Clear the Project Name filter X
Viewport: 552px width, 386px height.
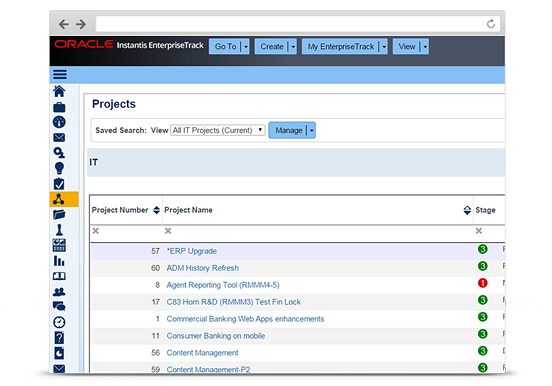168,231
